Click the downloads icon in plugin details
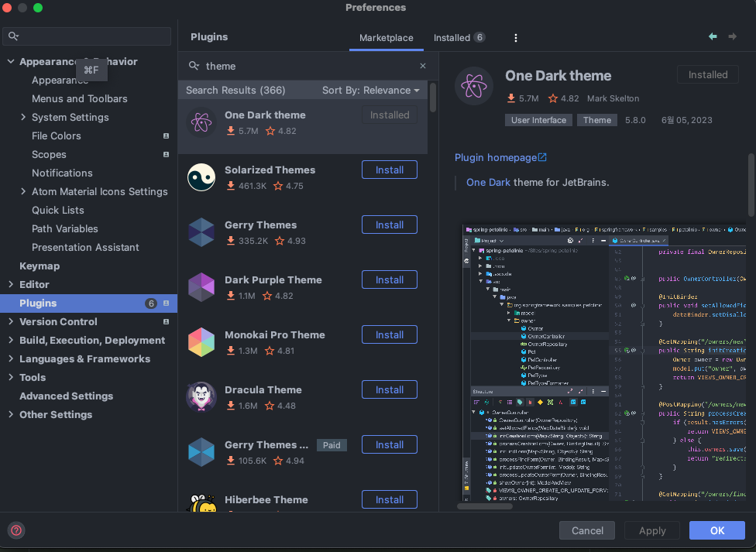This screenshot has width=756, height=552. tap(511, 98)
